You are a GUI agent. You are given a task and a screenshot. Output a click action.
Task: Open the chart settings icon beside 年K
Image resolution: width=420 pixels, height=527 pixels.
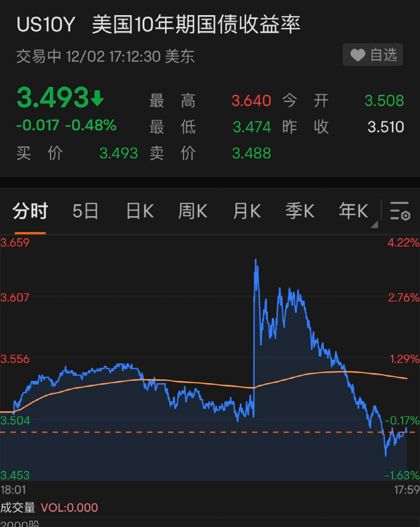click(x=400, y=211)
